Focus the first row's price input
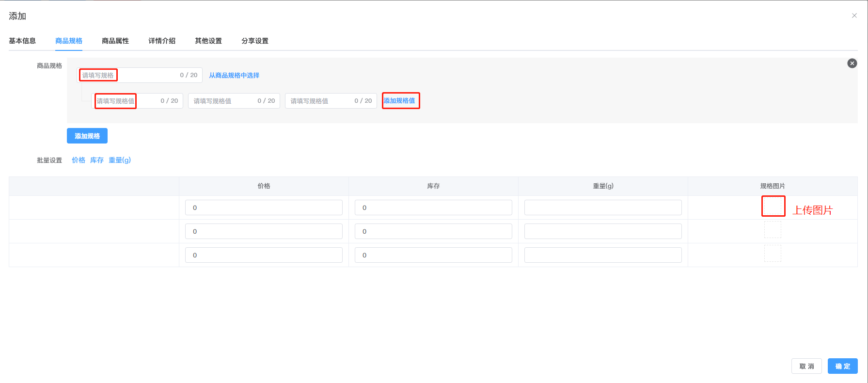Image resolution: width=868 pixels, height=383 pixels. pos(264,207)
